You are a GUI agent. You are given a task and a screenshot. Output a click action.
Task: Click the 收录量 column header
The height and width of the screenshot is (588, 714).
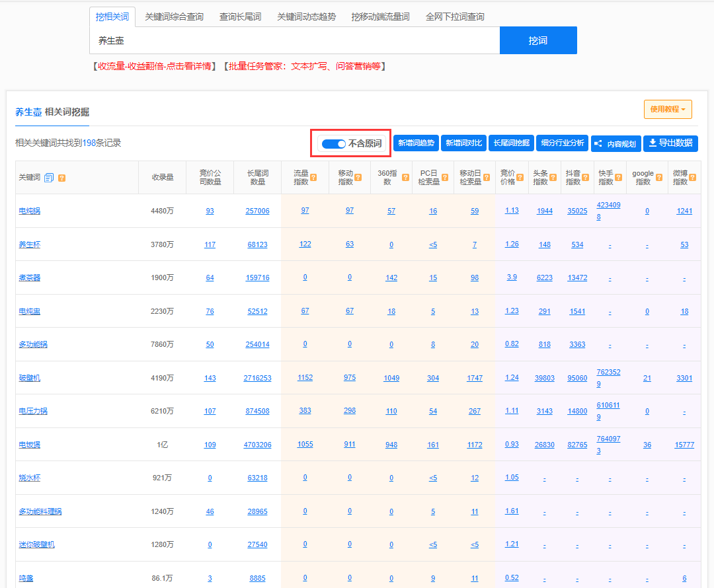(x=163, y=178)
